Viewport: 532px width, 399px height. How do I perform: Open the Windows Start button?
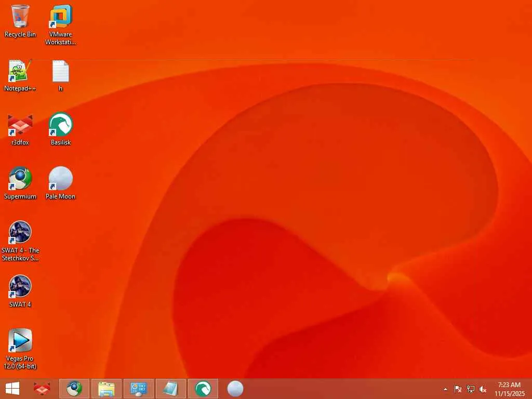point(12,389)
